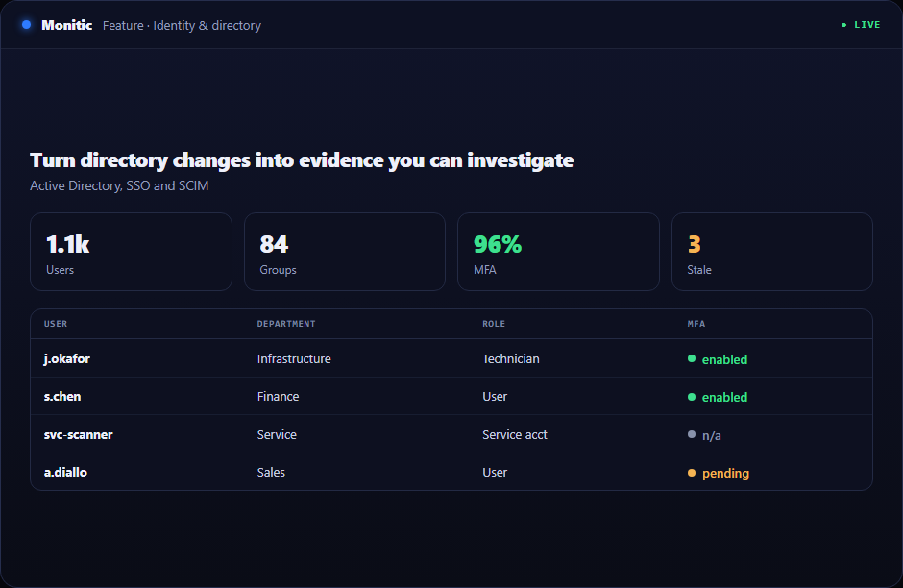Click the main headline about directory changes
The height and width of the screenshot is (588, 903).
pyautogui.click(x=302, y=160)
